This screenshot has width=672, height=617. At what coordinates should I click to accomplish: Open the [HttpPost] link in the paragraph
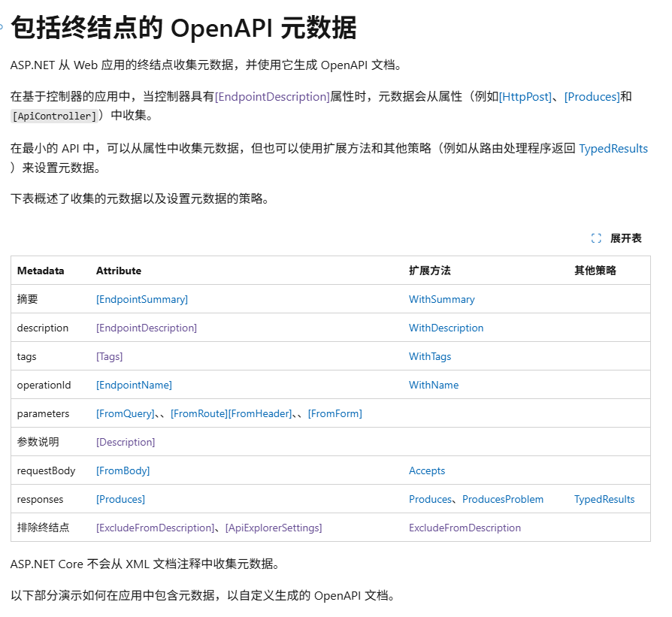click(525, 95)
